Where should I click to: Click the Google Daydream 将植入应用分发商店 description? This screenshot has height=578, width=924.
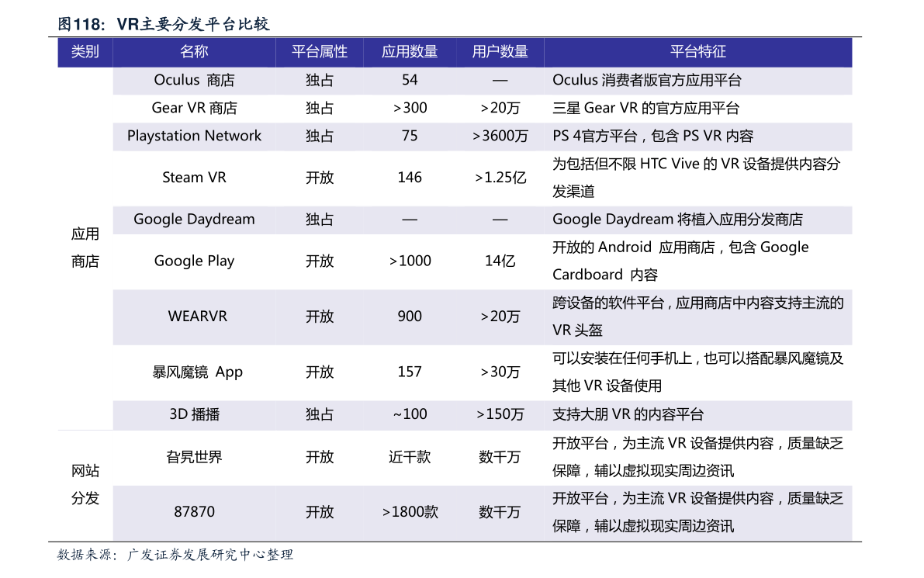(677, 220)
